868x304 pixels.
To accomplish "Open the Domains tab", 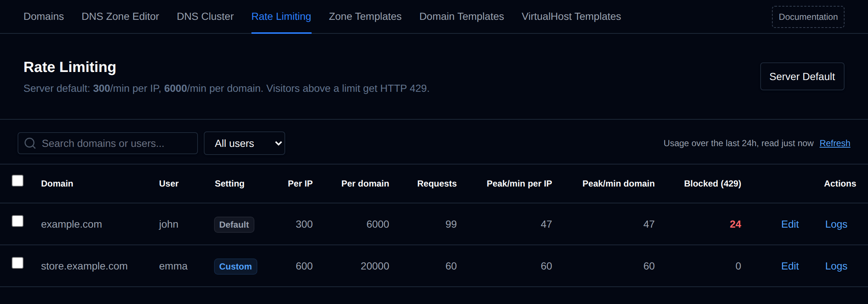I will pos(44,17).
